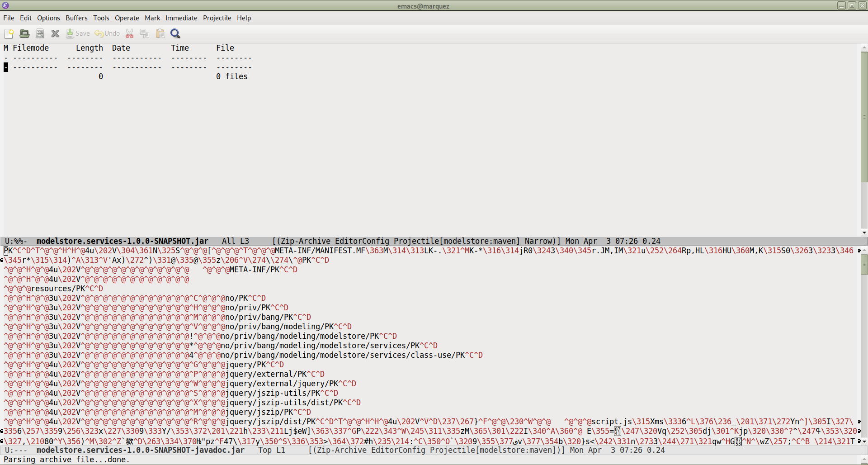Undo the last edit
The image size is (868, 465).
tap(107, 33)
